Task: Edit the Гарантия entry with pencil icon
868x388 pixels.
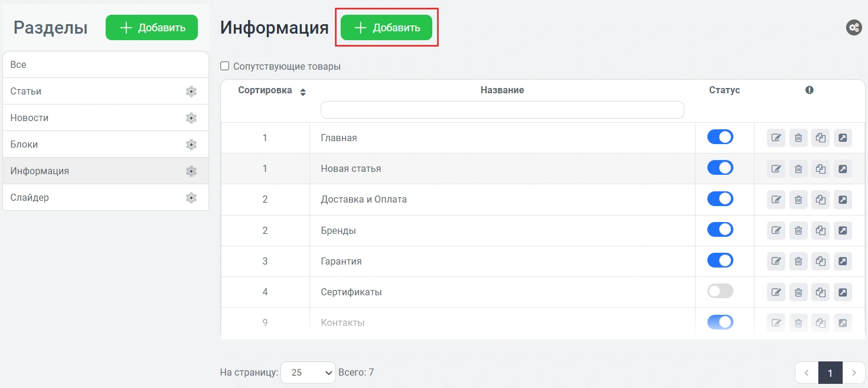Action: (776, 261)
